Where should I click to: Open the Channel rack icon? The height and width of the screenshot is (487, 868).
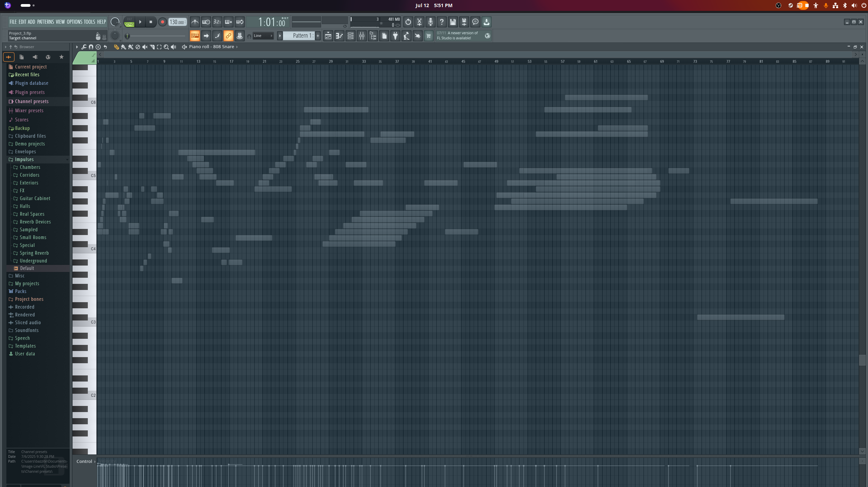351,36
